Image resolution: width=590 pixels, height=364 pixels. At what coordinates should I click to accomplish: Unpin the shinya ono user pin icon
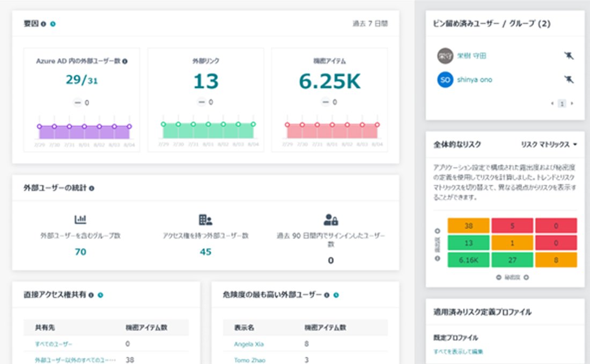[569, 79]
